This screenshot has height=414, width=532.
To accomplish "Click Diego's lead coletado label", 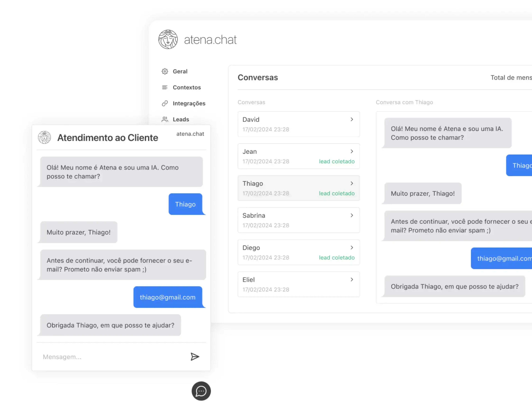I will [337, 257].
